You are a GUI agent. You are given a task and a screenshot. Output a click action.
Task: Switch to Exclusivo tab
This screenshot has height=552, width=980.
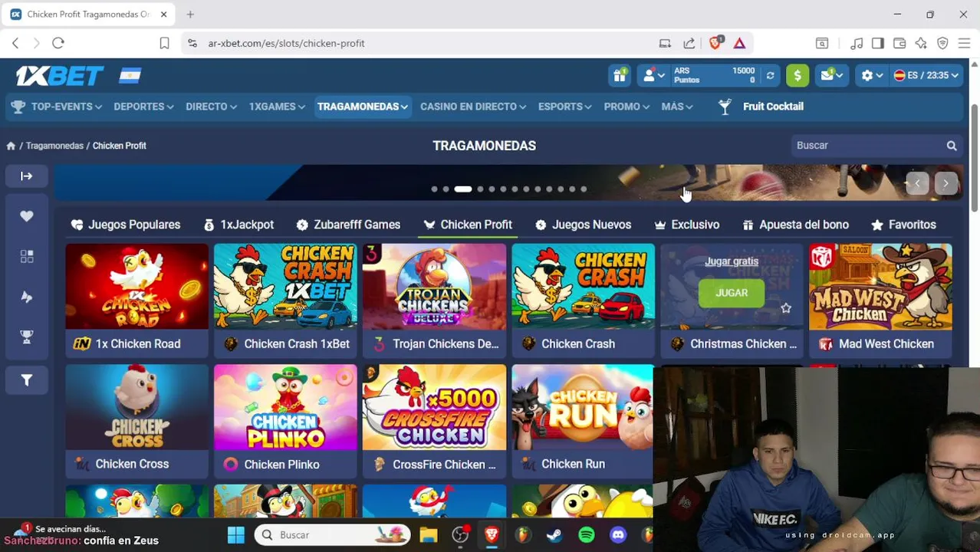[686, 225]
